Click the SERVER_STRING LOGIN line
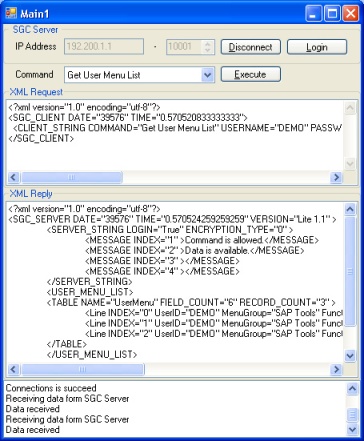 coord(170,229)
